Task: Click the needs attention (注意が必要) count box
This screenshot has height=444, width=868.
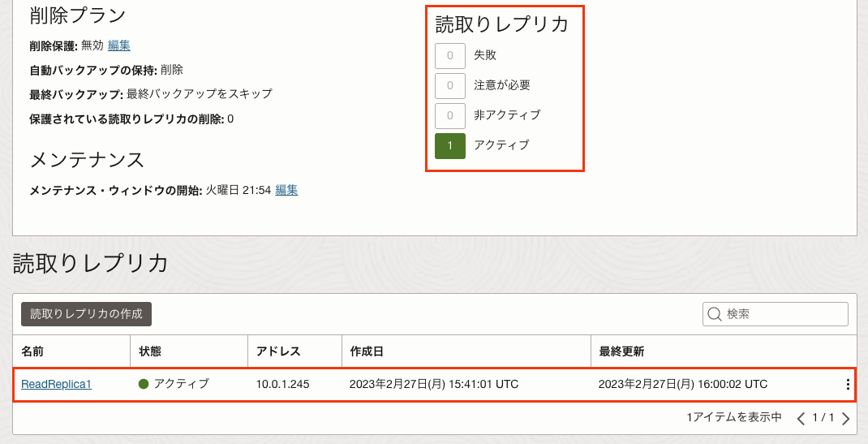Action: point(449,84)
